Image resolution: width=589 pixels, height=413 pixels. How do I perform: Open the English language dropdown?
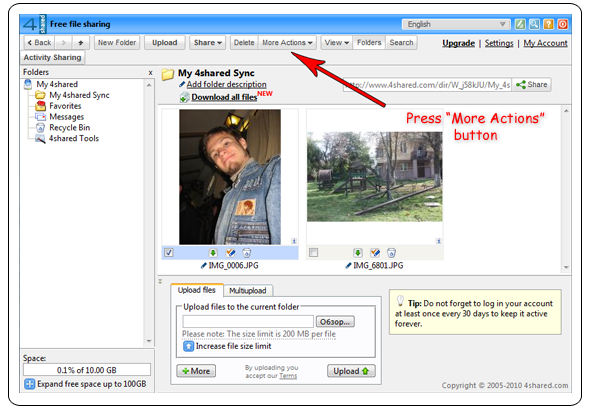(456, 24)
